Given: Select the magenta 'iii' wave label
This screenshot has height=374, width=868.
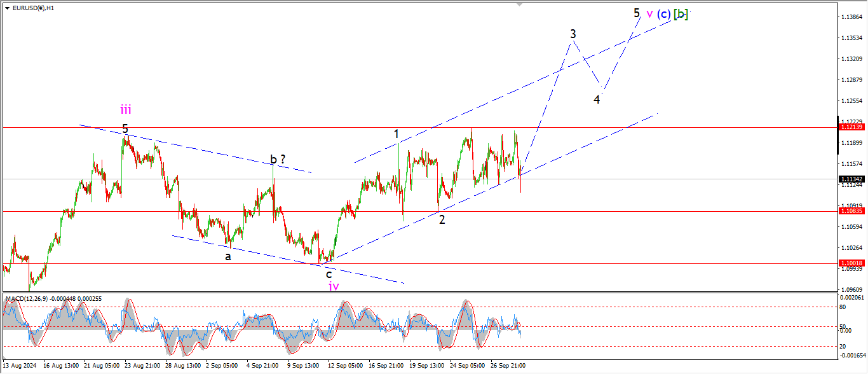Looking at the screenshot, I should click(126, 109).
